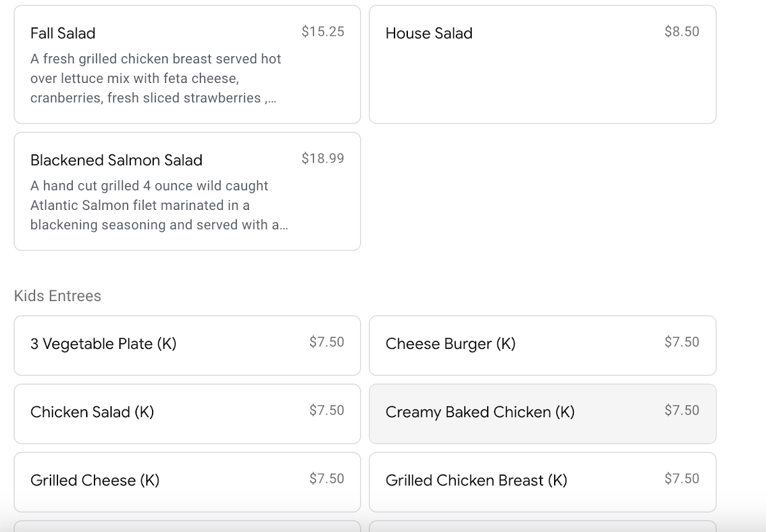Click the $15.25 Fall Salad price
This screenshot has height=532, width=766.
pyautogui.click(x=323, y=31)
